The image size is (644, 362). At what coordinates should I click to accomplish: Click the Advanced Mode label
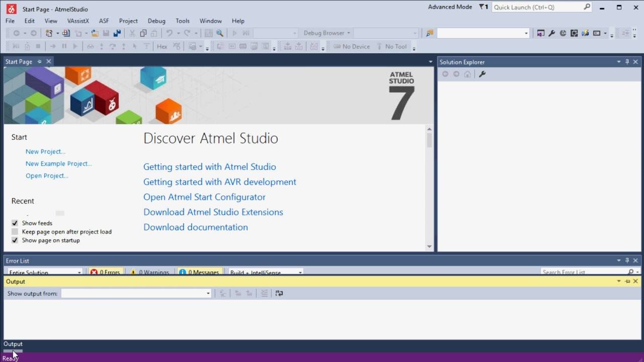tap(450, 7)
